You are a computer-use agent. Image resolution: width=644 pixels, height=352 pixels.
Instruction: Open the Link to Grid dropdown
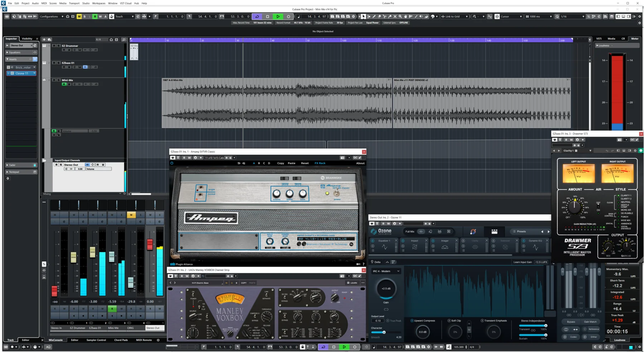tap(467, 16)
